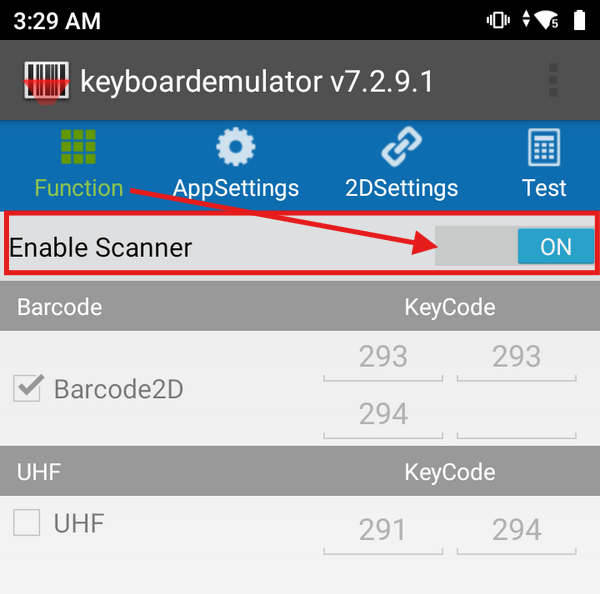Viewport: 600px width, 594px height.
Task: Select the first Barcode2D keycode field 293
Action: pos(383,357)
